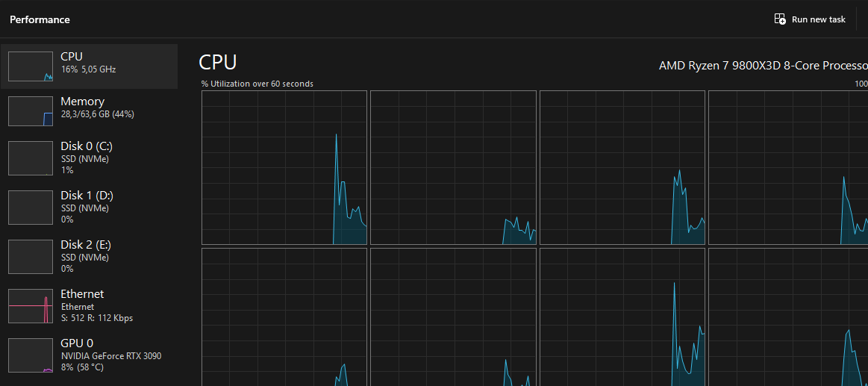The width and height of the screenshot is (868, 386).
Task: Click the third core graph in second row
Action: (622, 317)
